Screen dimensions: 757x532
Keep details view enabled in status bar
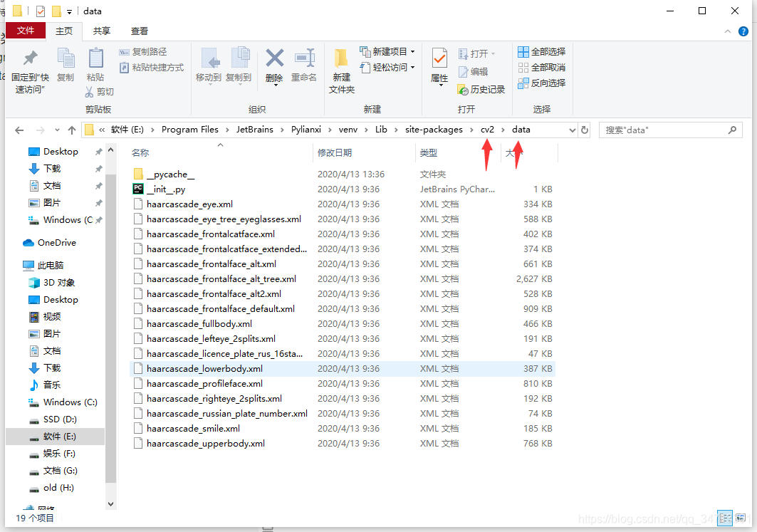[724, 518]
